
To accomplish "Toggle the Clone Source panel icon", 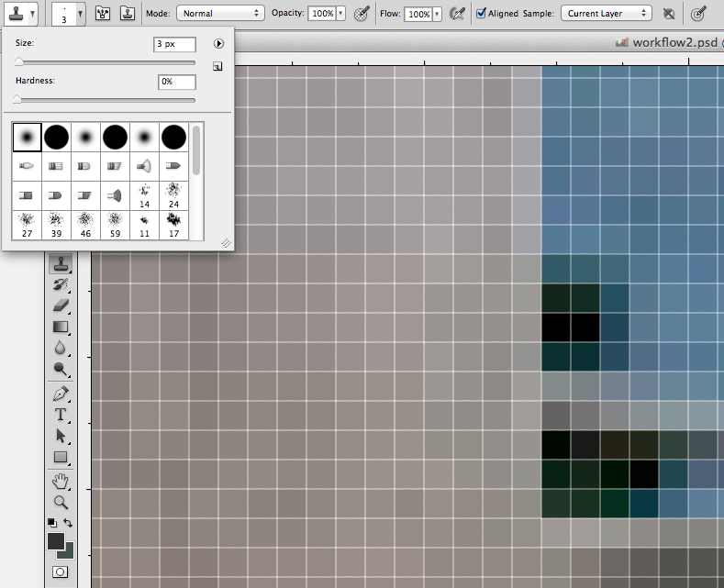I will tap(127, 14).
